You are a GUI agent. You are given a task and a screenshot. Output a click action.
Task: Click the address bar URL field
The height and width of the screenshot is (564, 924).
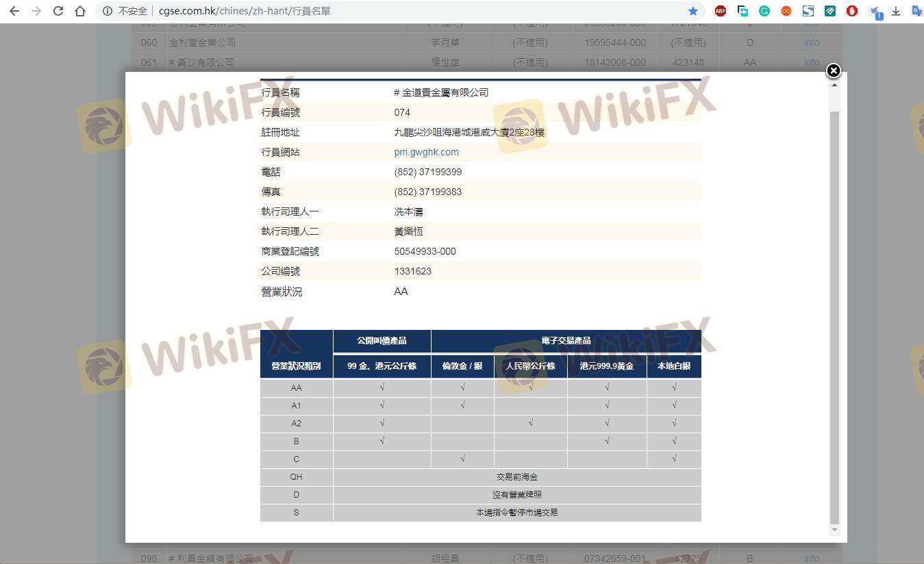coord(411,11)
